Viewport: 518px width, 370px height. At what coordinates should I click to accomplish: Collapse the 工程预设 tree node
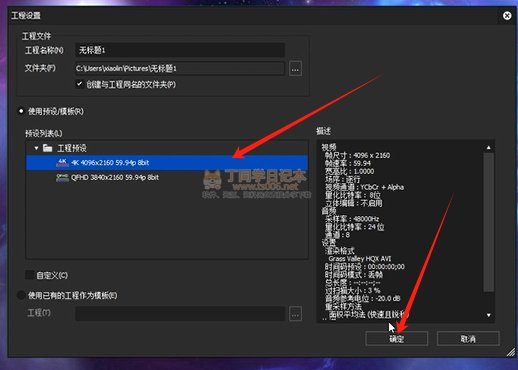click(x=36, y=148)
